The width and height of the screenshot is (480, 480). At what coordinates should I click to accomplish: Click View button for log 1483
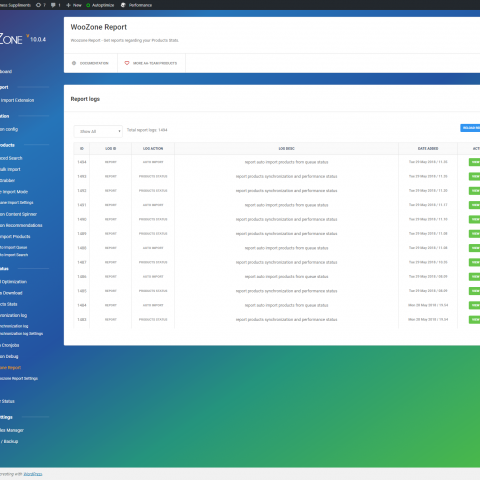[475, 320]
